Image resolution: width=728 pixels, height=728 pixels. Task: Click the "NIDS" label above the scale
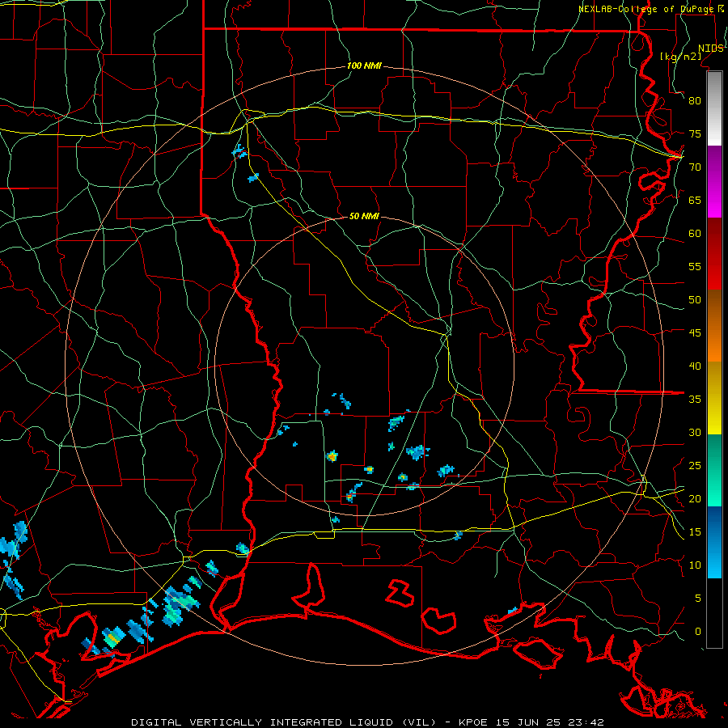coord(710,49)
